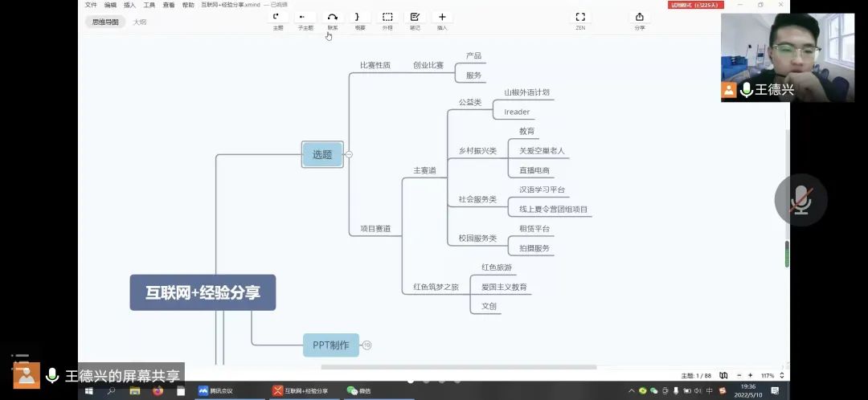
Task: Switch to 思维导图 (Mind Map) view
Action: click(x=105, y=22)
